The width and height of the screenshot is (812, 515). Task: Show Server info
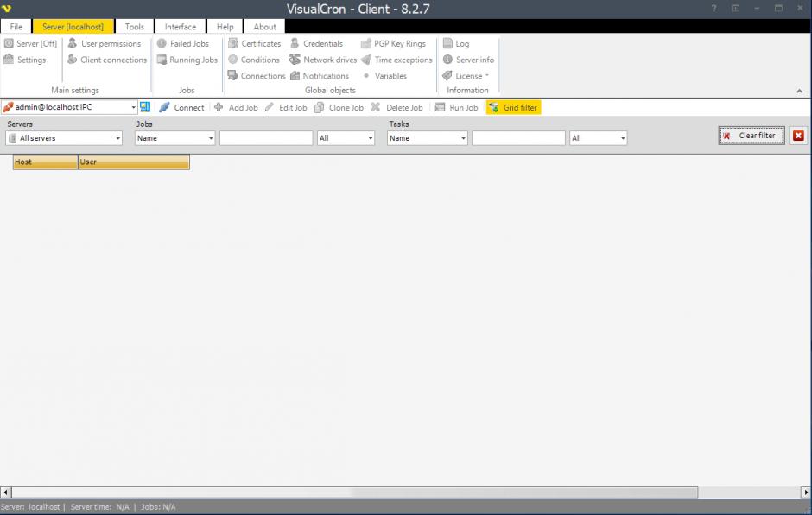469,60
